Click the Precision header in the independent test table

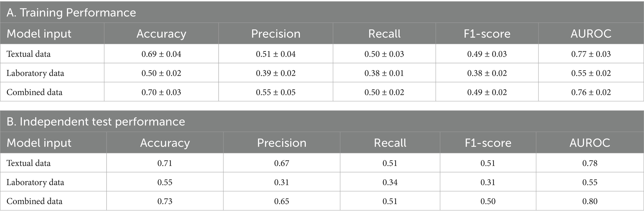point(282,143)
